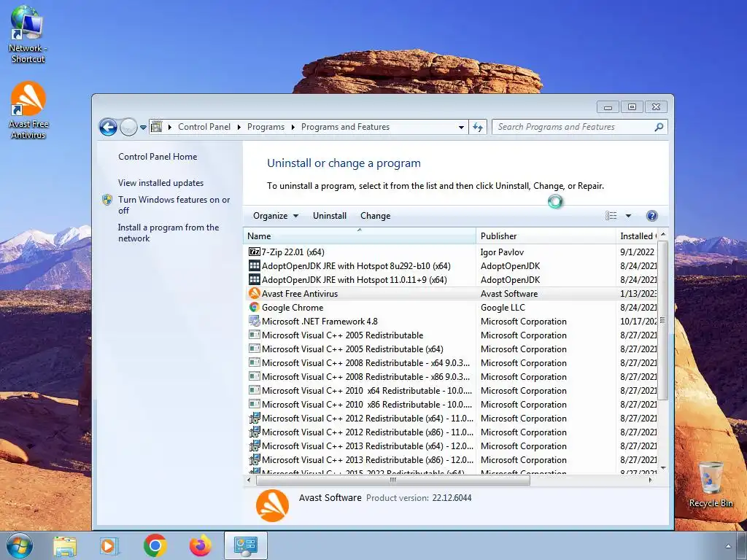Select Avast Free Antivirus desktop shortcut

point(28,111)
